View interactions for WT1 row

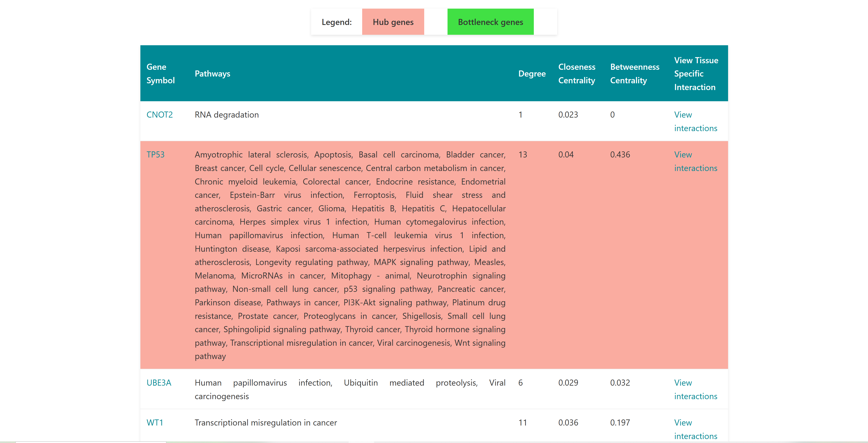695,429
